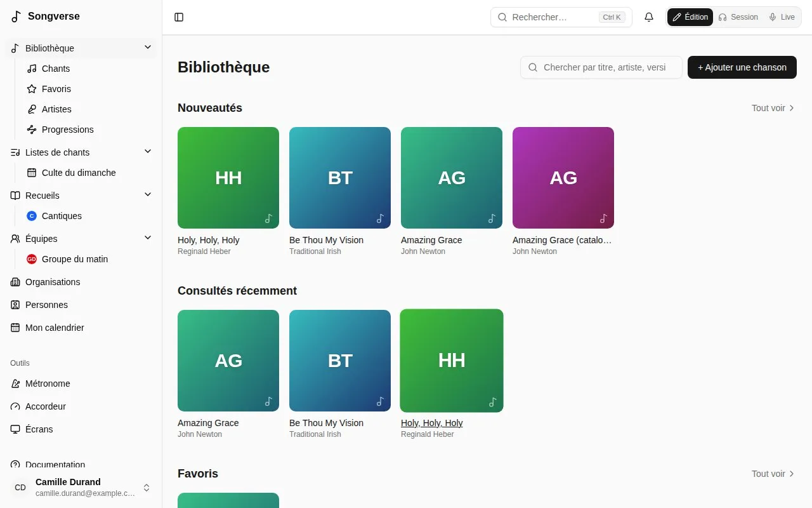This screenshot has width=812, height=508.
Task: Collapse the Listes de chants chevron
Action: pyautogui.click(x=148, y=152)
